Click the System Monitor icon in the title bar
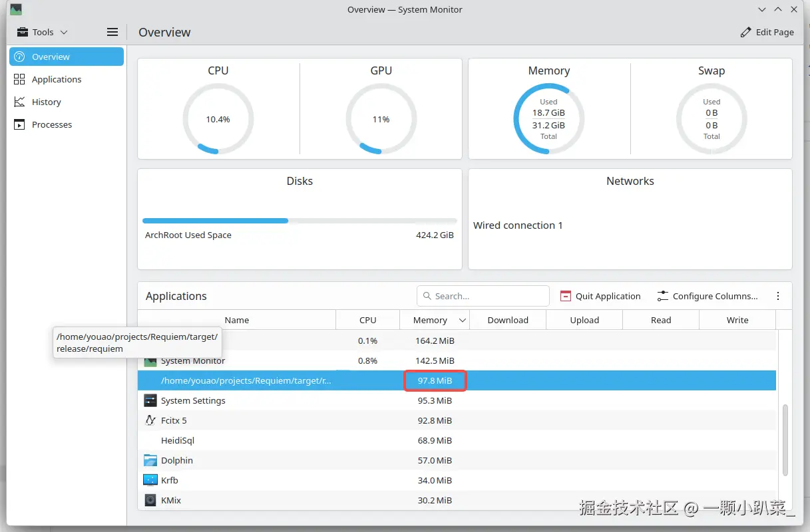810x532 pixels. pyautogui.click(x=16, y=10)
